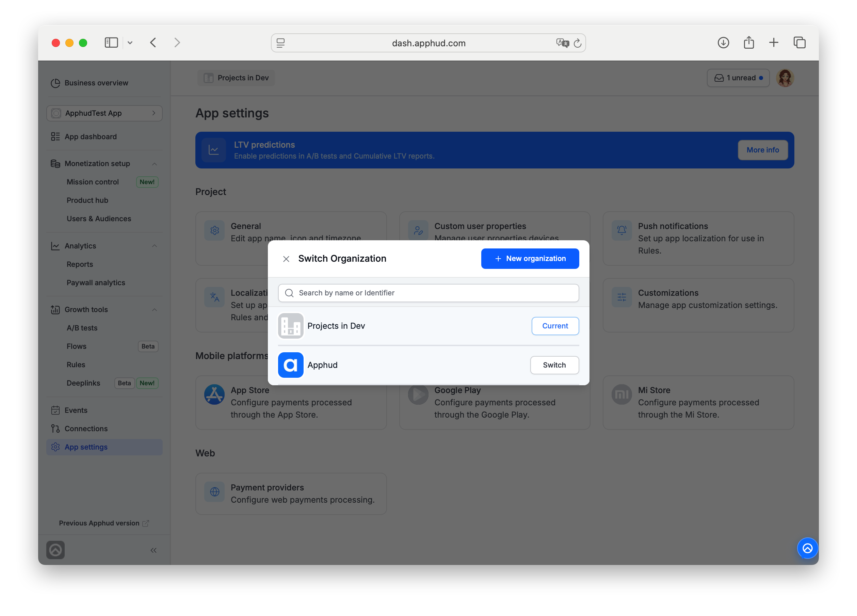Viewport: 857px width, 616px height.
Task: Open the 1 unread inbox button
Action: [738, 78]
